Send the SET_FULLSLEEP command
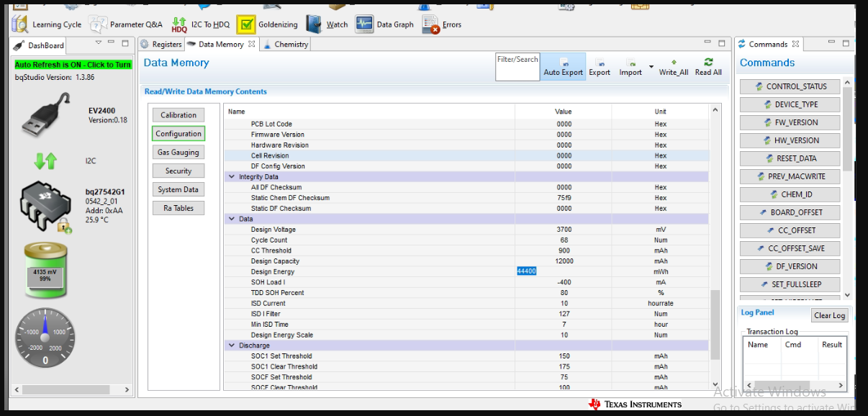This screenshot has height=416, width=868. click(790, 284)
